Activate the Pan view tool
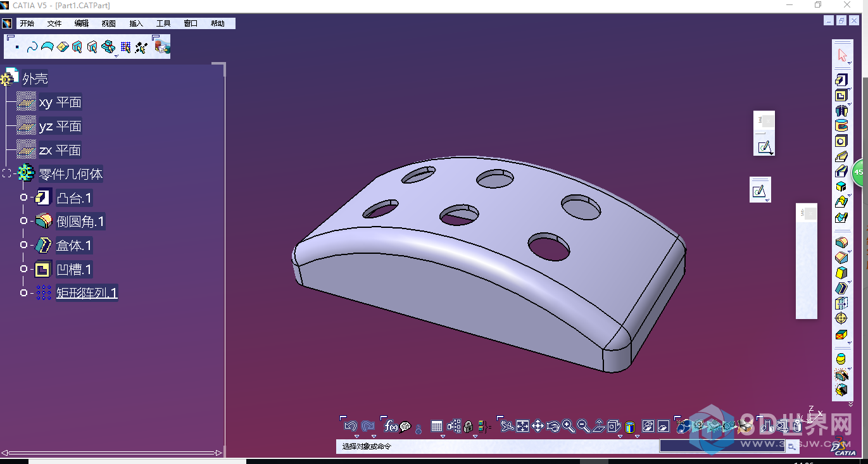 (x=538, y=426)
